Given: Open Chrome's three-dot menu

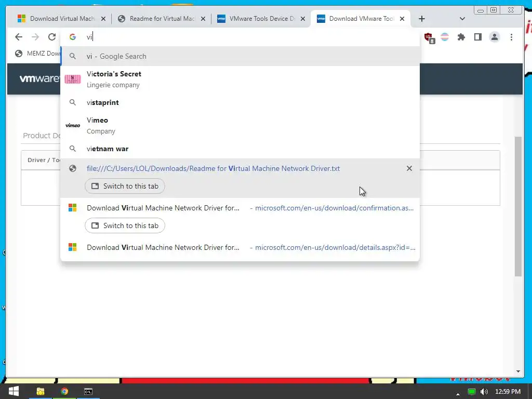Looking at the screenshot, I should point(511,37).
